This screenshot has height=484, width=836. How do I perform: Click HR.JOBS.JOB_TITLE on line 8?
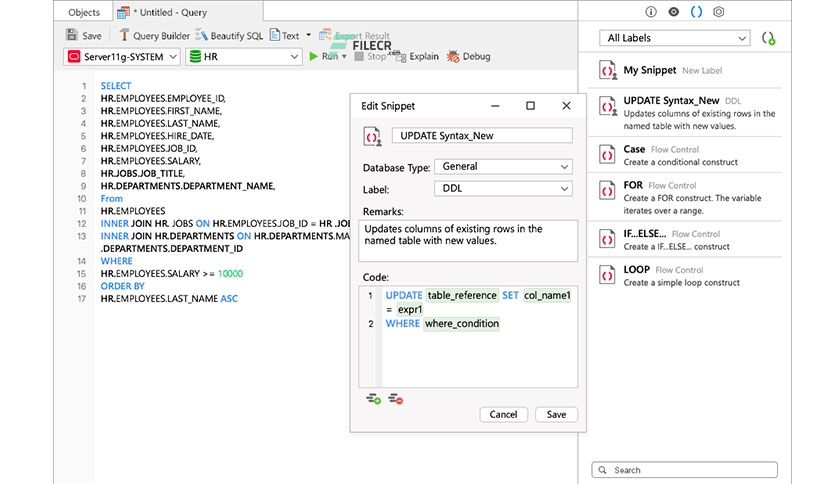coord(142,173)
